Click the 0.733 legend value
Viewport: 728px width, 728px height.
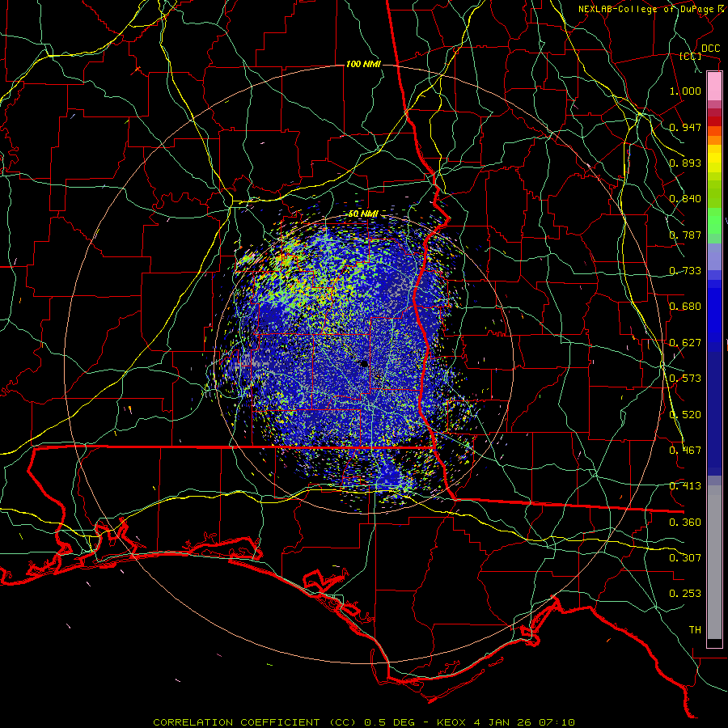(x=685, y=271)
